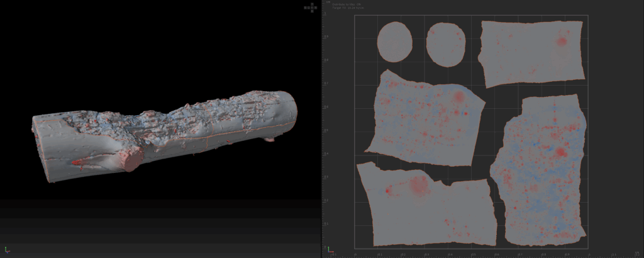Click the UV editor axis gizmo

click(330, 250)
